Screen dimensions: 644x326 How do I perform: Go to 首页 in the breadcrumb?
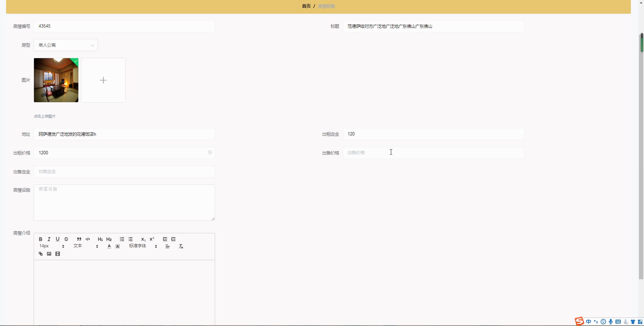click(306, 6)
